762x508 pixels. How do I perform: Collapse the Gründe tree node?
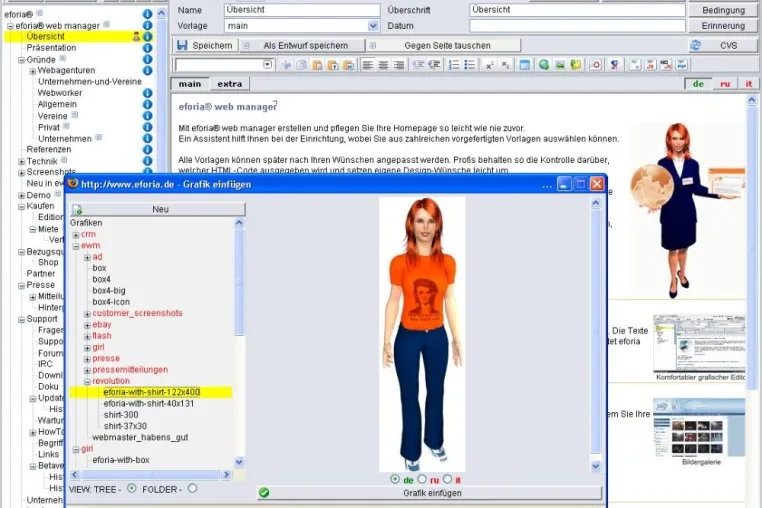(x=21, y=60)
